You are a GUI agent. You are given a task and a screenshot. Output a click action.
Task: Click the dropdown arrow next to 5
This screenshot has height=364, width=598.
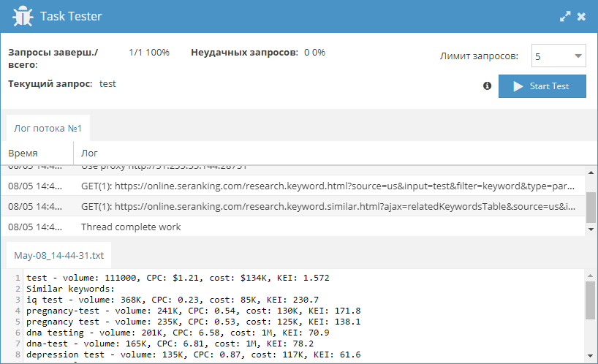tap(578, 56)
